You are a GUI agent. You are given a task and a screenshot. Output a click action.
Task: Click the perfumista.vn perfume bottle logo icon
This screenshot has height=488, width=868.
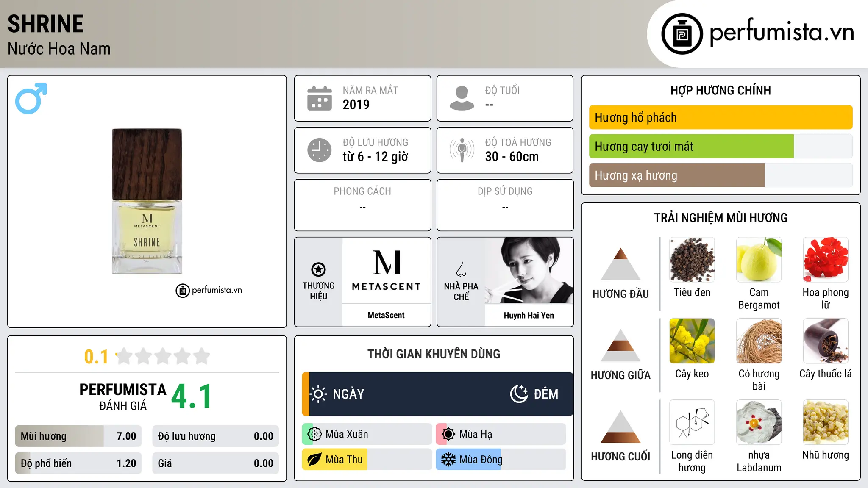[682, 34]
